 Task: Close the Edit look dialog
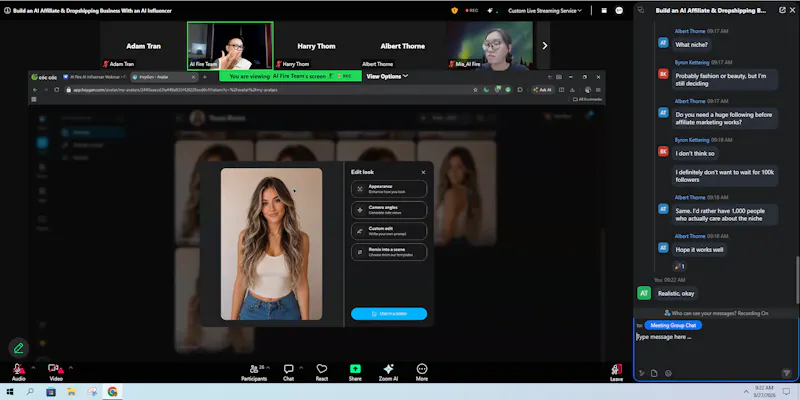coord(423,172)
